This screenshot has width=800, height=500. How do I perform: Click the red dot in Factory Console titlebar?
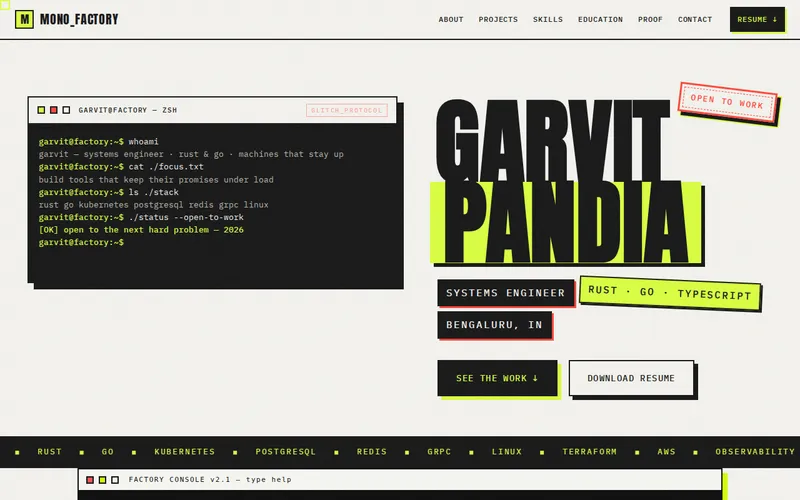click(90, 480)
